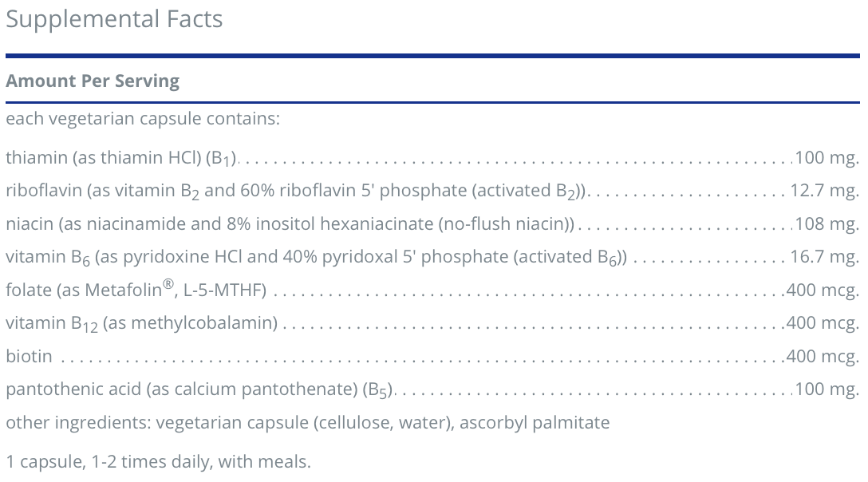Click the 400 mcg. vitamin B12 value

pos(823,323)
